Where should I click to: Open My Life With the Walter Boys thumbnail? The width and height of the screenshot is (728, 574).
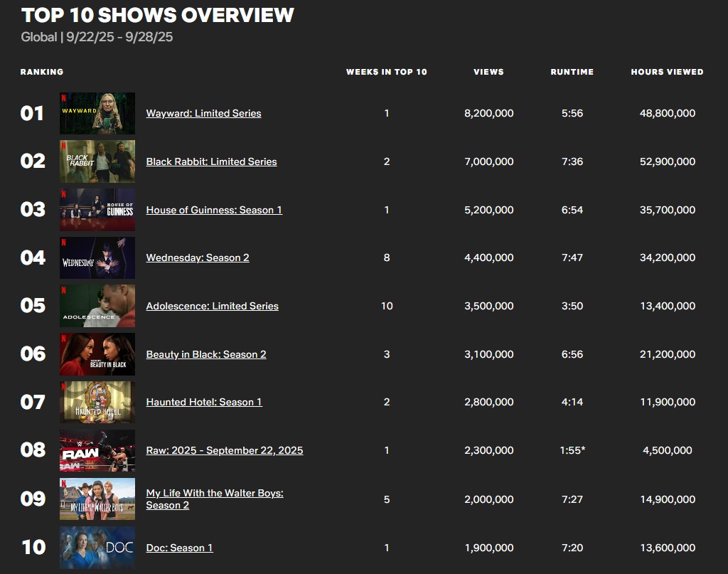pos(97,499)
